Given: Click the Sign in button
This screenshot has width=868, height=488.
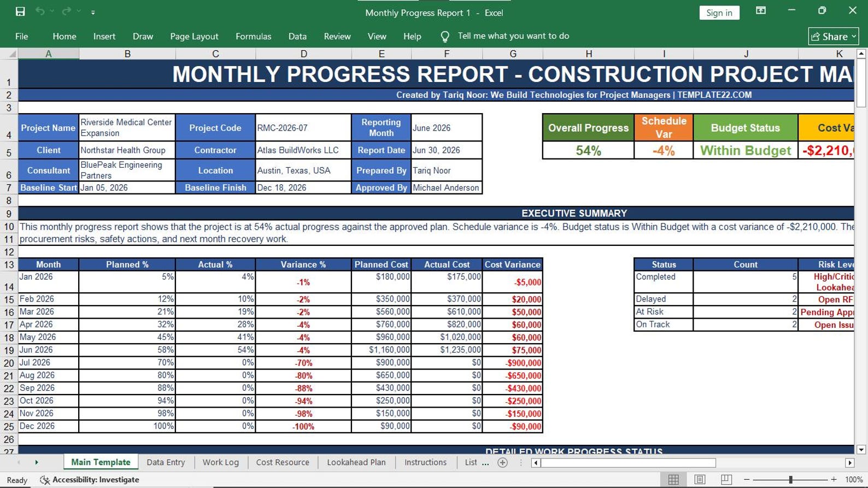Looking at the screenshot, I should 719,13.
